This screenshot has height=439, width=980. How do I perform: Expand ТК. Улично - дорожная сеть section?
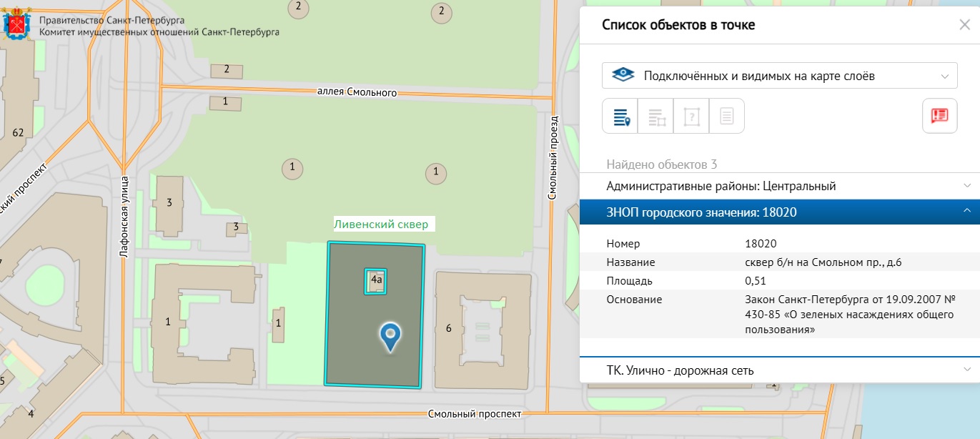779,370
